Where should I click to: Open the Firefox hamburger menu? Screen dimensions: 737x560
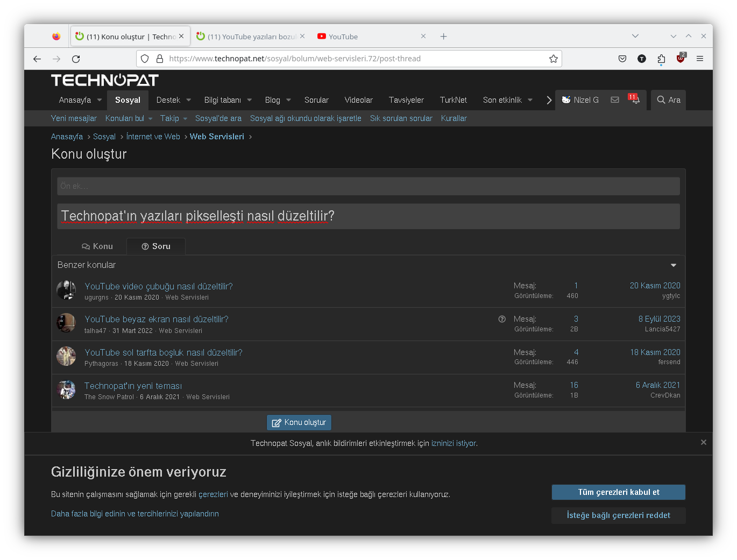(x=700, y=59)
